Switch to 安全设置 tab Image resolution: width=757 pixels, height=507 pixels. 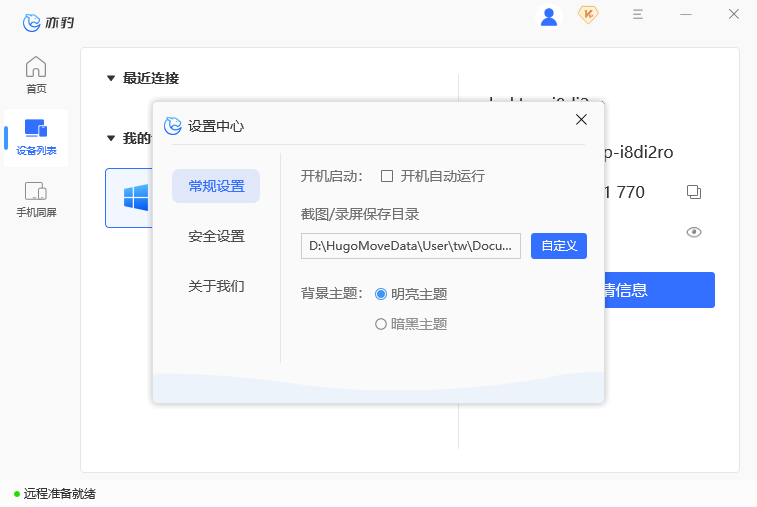[216, 236]
